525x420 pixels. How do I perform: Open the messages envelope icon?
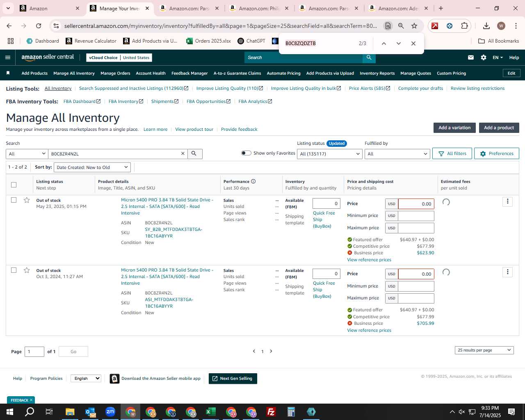tap(471, 57)
